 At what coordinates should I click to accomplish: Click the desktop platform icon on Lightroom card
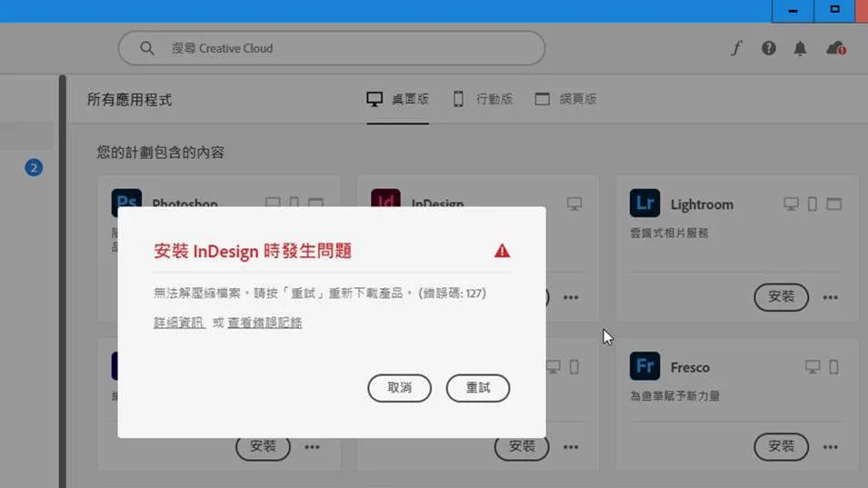791,204
